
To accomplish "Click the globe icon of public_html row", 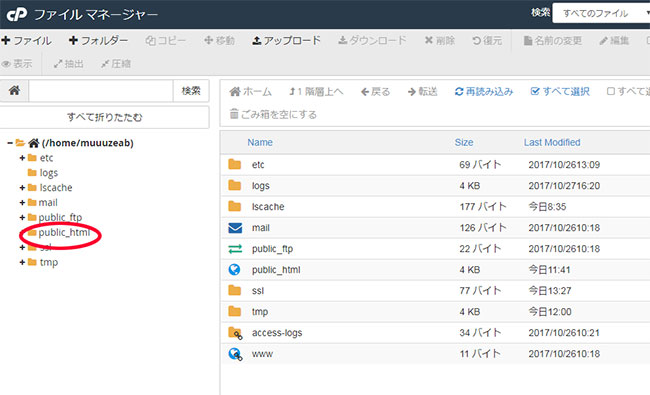I will point(234,270).
